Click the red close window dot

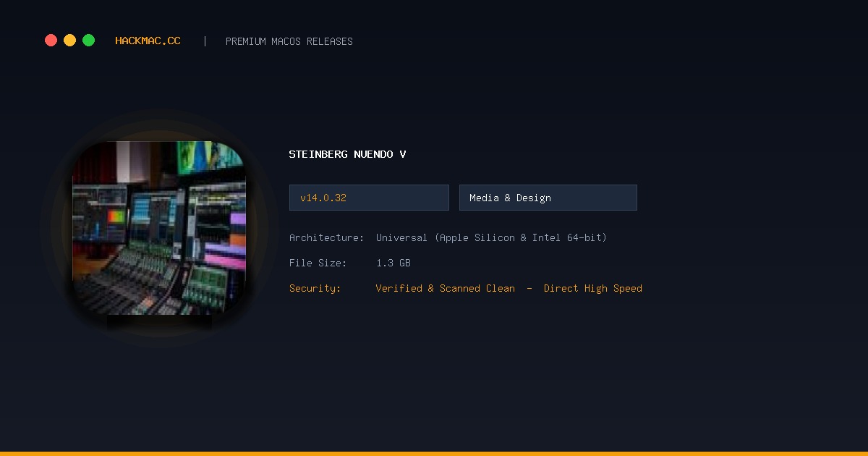tap(51, 41)
